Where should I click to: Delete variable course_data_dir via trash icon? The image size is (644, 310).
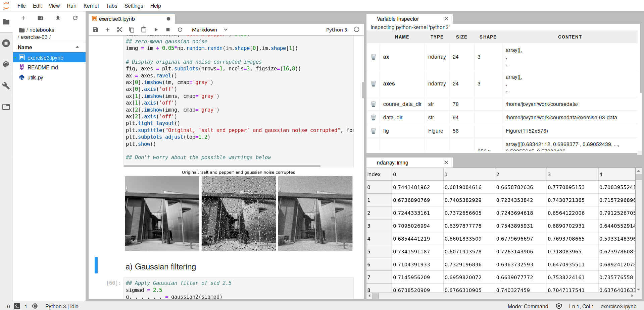[373, 104]
